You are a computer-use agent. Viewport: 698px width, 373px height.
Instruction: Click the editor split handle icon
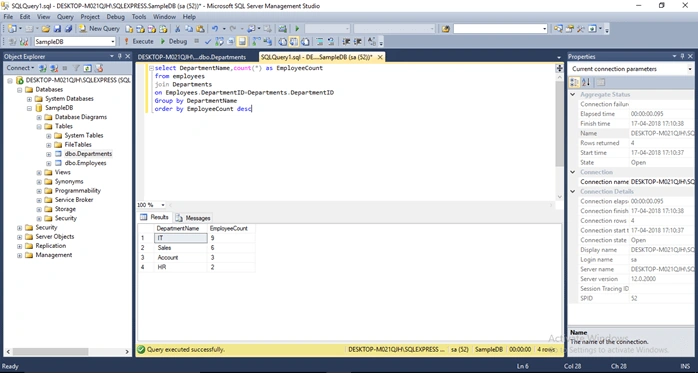pos(560,68)
